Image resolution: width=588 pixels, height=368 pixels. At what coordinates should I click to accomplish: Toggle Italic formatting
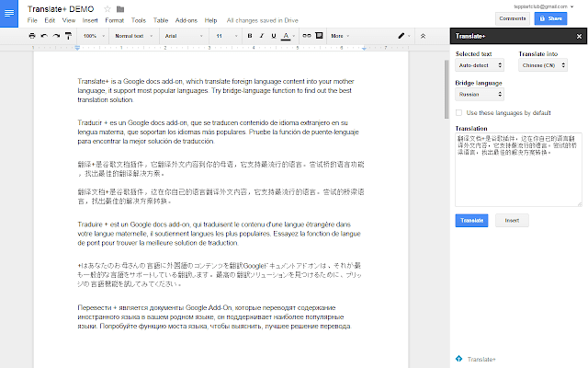(261, 36)
